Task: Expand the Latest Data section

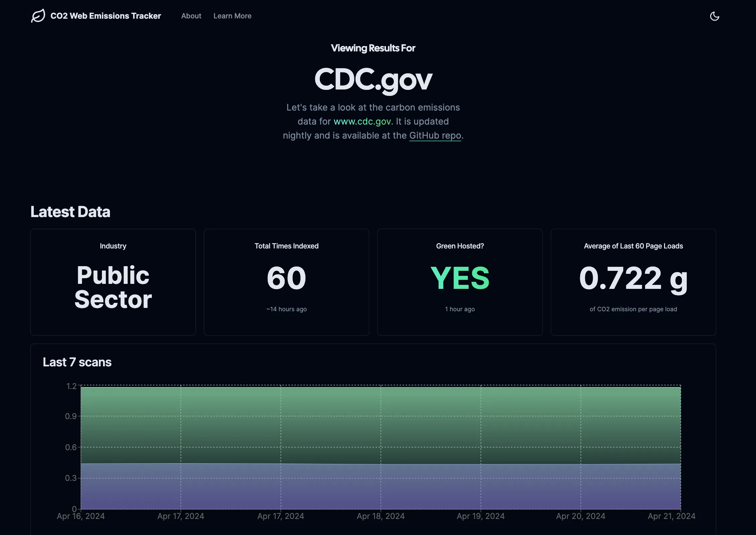Action: click(70, 211)
